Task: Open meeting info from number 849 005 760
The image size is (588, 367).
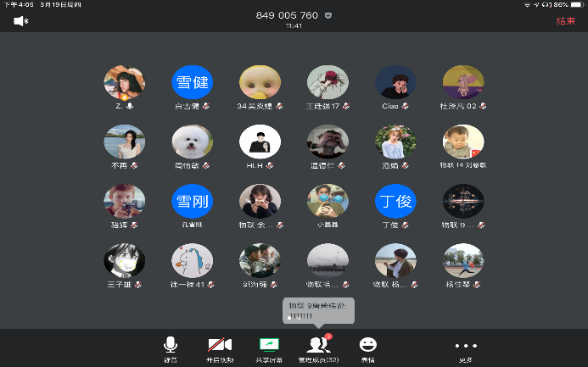Action: coord(287,15)
